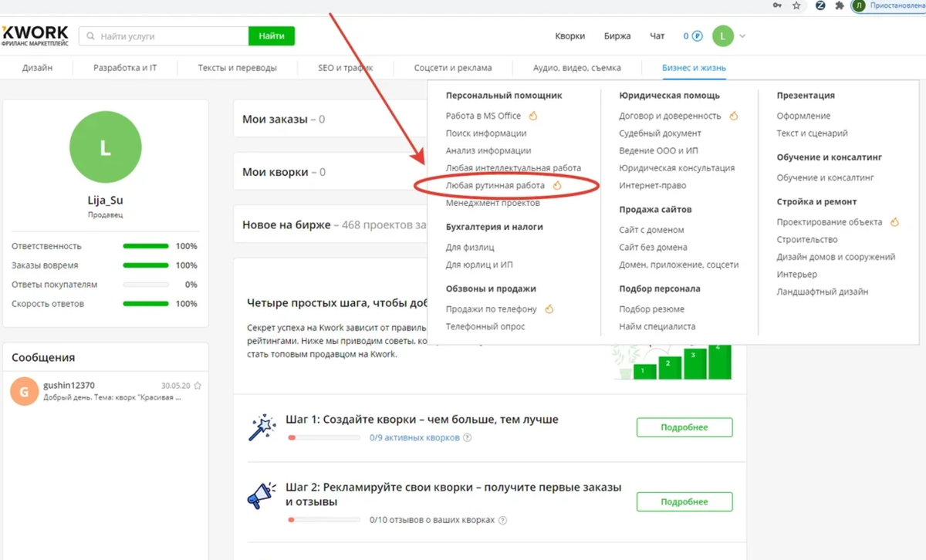Open the green L profile avatar
Screen dimensions: 926x560
pos(723,35)
